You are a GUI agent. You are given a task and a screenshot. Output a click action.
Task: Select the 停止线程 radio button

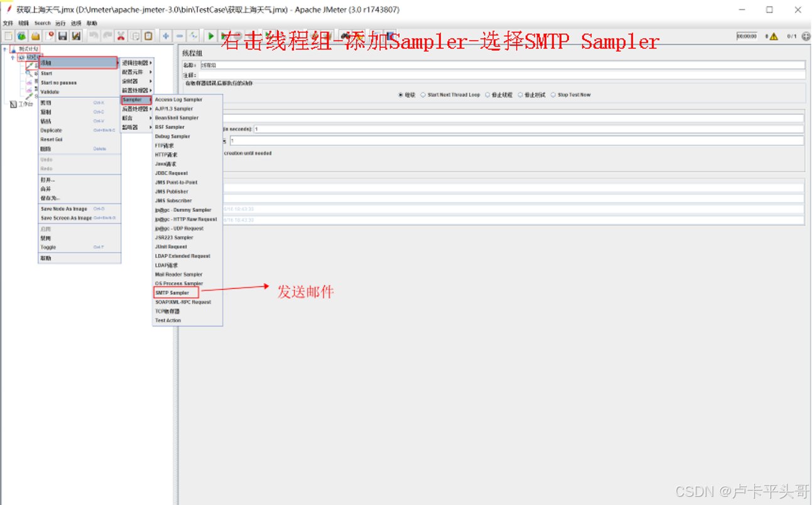(x=487, y=95)
